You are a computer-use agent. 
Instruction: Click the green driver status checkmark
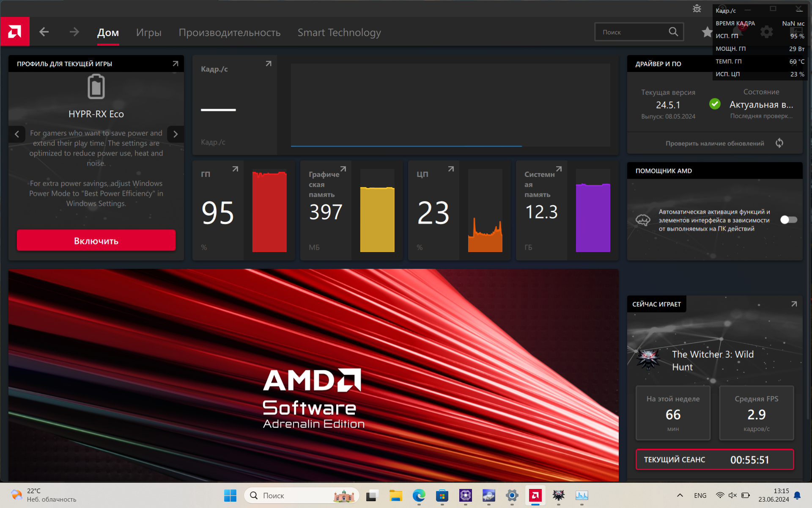tap(715, 104)
